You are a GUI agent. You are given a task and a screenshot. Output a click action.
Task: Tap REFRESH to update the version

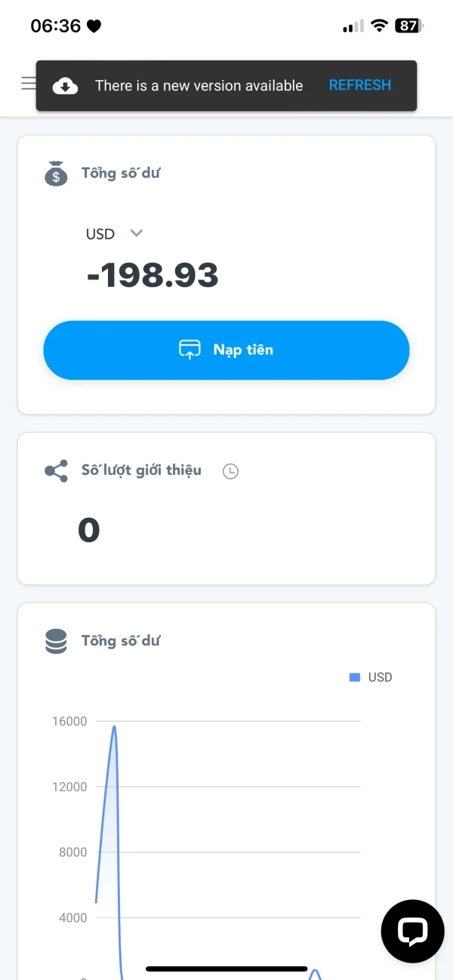(360, 85)
